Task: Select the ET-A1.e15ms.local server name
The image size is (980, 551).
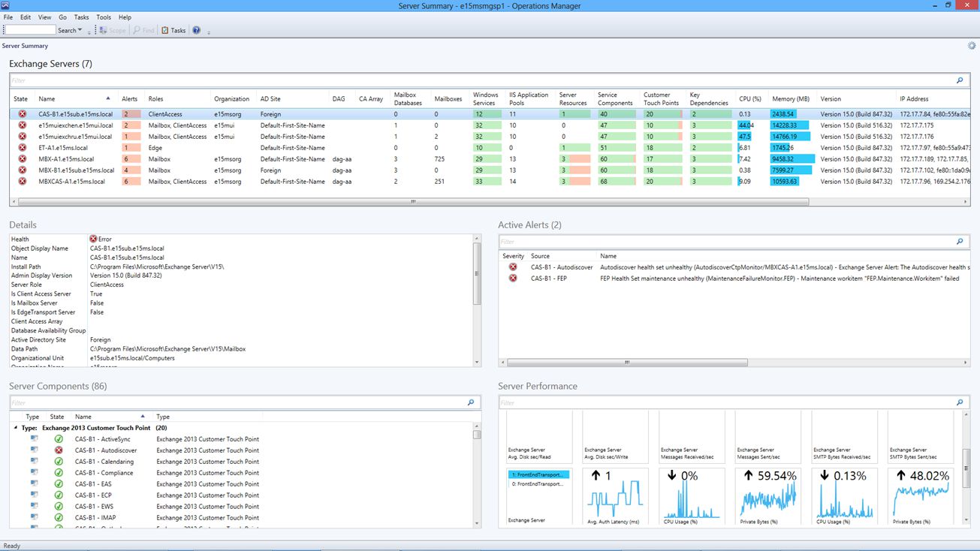Action: click(63, 148)
